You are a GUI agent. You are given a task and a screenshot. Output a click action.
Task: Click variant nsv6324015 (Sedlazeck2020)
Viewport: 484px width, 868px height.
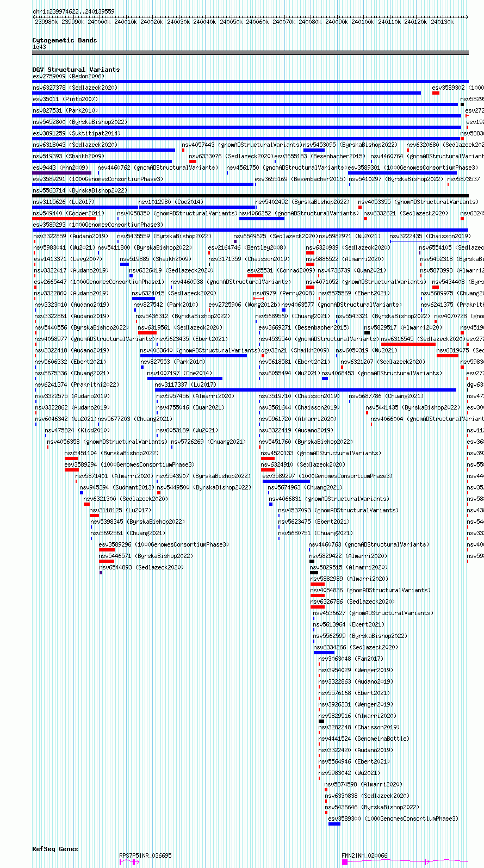point(144,299)
